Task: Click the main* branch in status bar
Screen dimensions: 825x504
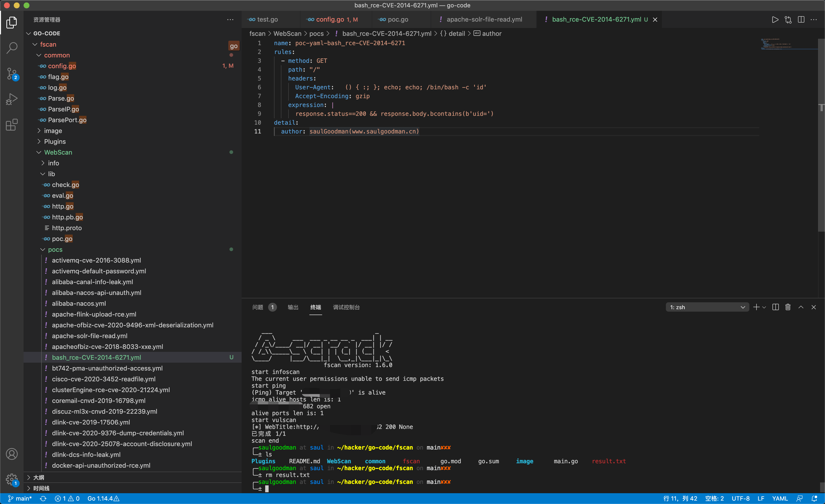Action: pos(20,498)
